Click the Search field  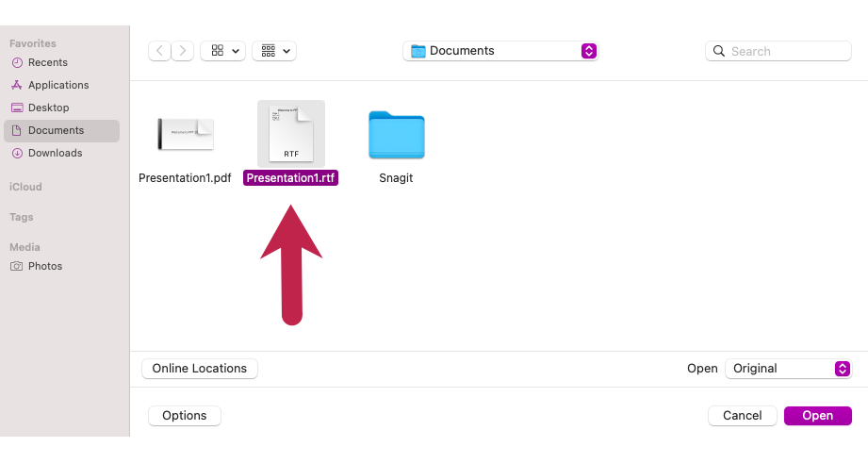(778, 52)
